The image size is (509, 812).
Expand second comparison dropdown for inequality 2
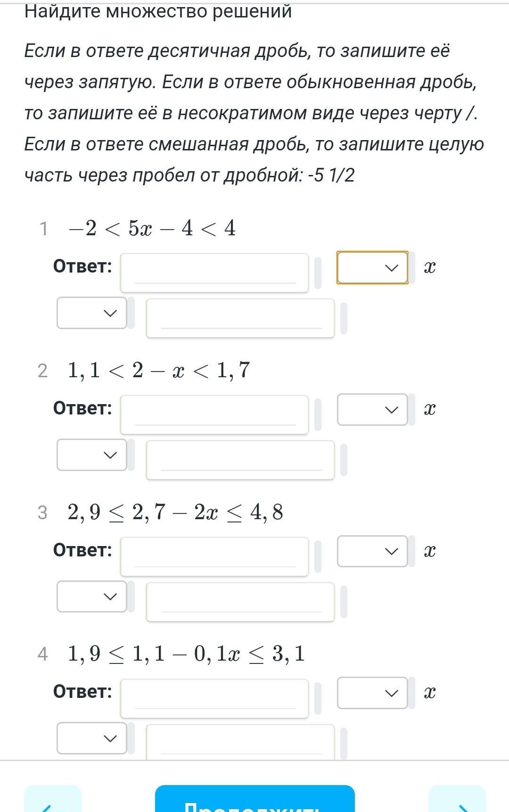[x=92, y=455]
